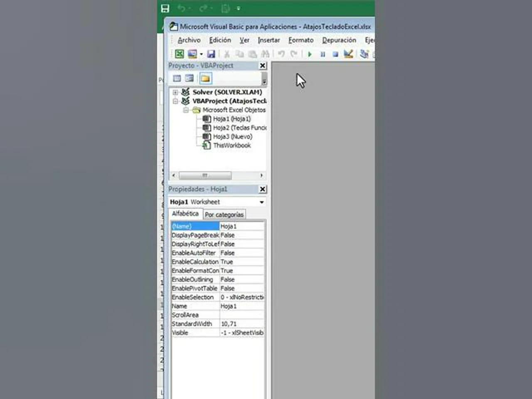Open the Insertar menu
Screen dimensions: 532x399
[268, 40]
